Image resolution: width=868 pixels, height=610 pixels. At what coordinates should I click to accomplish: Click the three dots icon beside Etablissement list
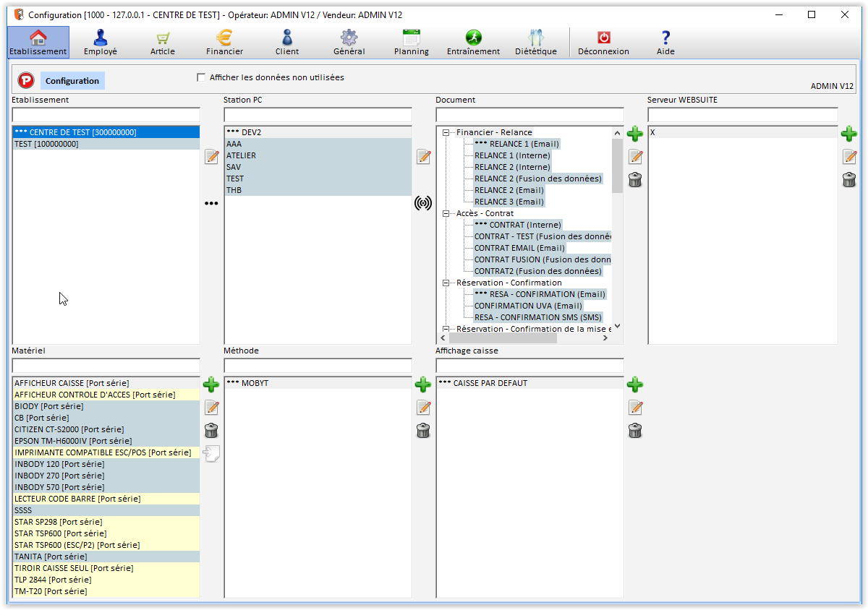tap(211, 204)
